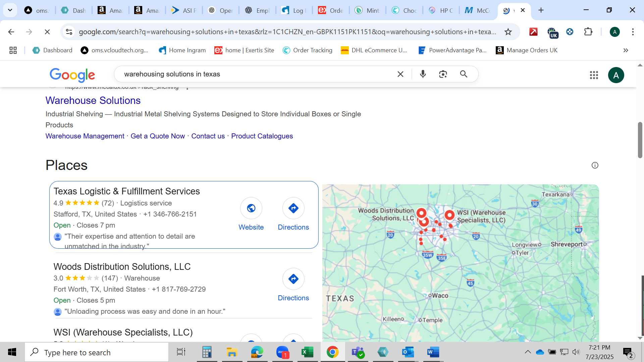Follow the Contact us sitelink
The image size is (644, 362).
click(208, 136)
